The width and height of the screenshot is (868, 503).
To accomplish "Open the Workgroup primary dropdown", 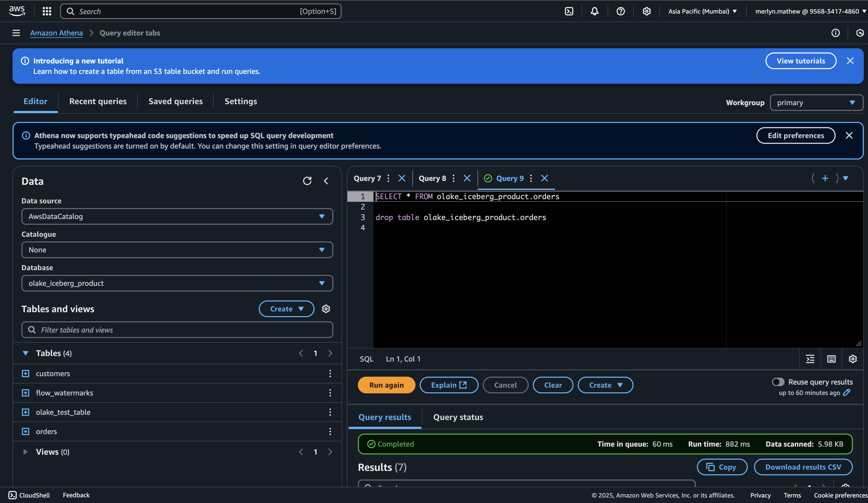I will 816,103.
